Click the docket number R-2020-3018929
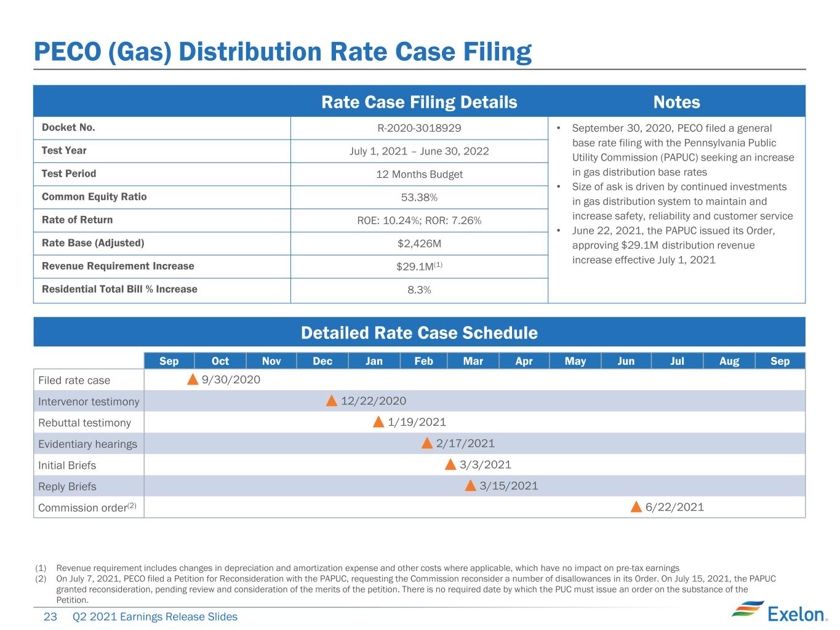Viewport: 840px width, 630px height. pyautogui.click(x=419, y=128)
